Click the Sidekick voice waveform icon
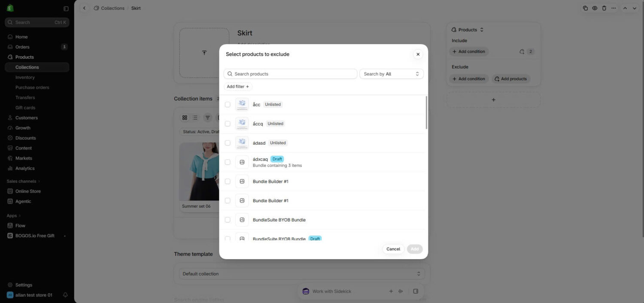 (x=401, y=291)
